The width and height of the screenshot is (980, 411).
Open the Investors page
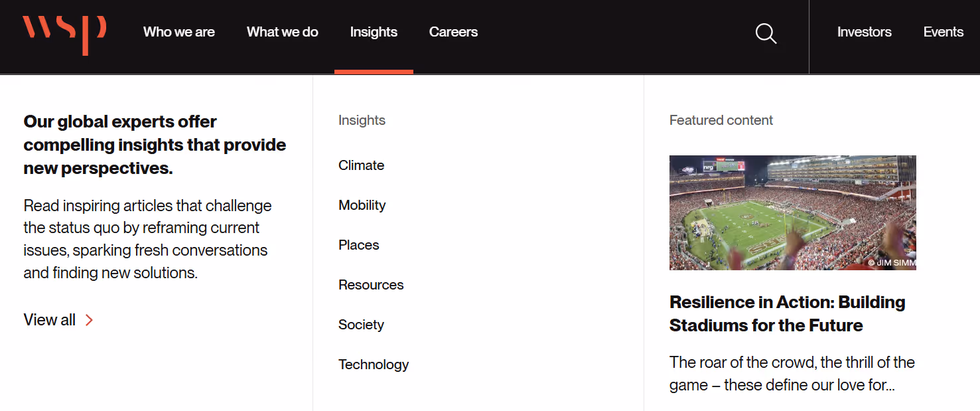coord(864,31)
